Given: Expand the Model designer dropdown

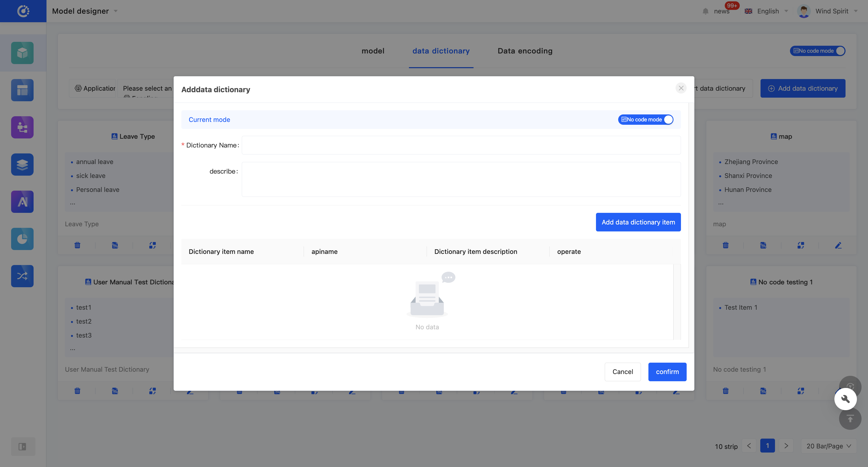Looking at the screenshot, I should pos(115,11).
